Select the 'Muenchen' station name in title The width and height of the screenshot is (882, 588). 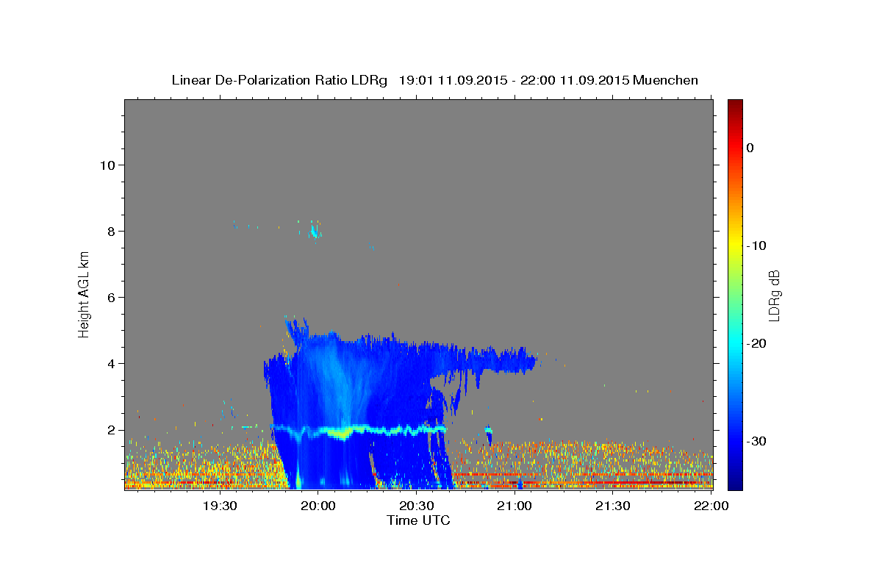pos(666,80)
